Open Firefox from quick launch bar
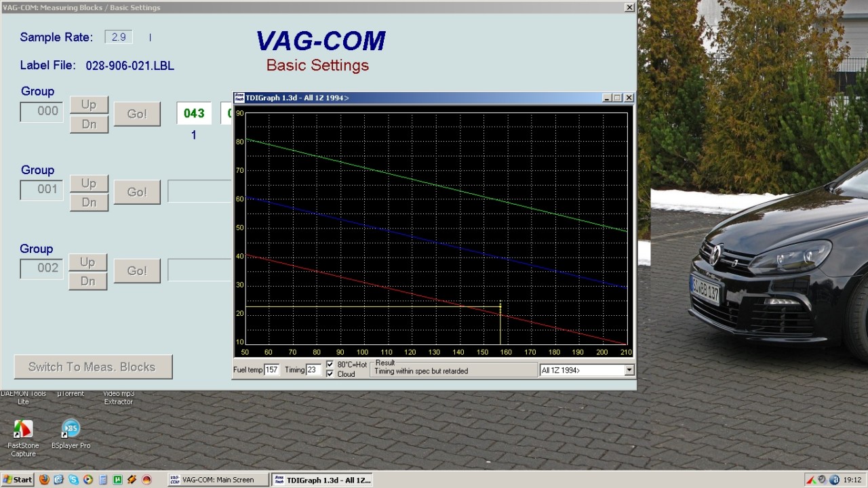 (x=44, y=480)
